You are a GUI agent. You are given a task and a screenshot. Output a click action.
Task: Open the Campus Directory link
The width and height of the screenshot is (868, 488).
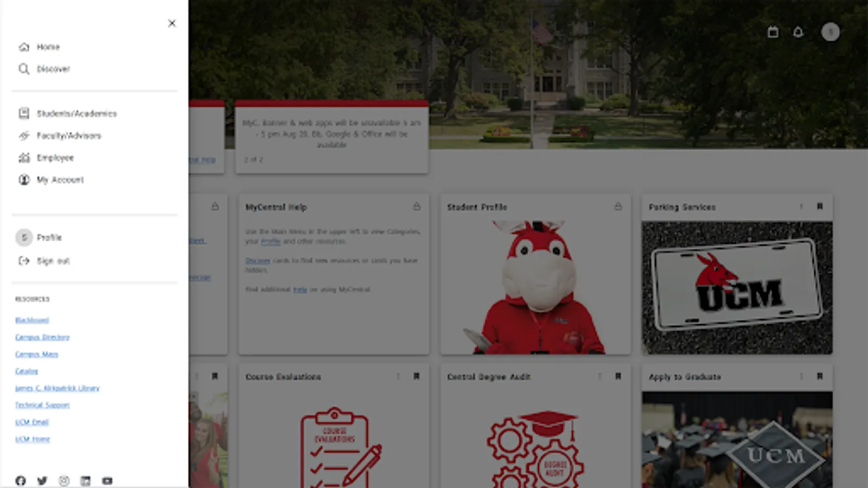coord(42,337)
